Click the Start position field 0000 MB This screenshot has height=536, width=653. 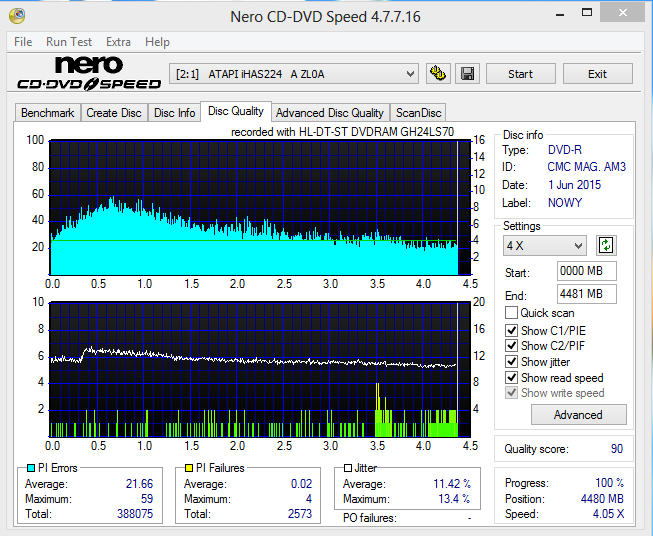click(586, 271)
